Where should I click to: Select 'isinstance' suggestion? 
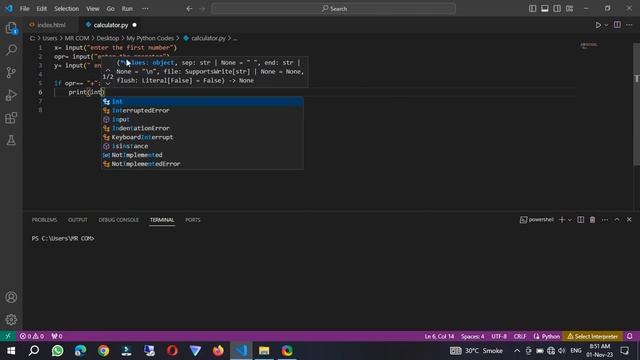point(202,146)
